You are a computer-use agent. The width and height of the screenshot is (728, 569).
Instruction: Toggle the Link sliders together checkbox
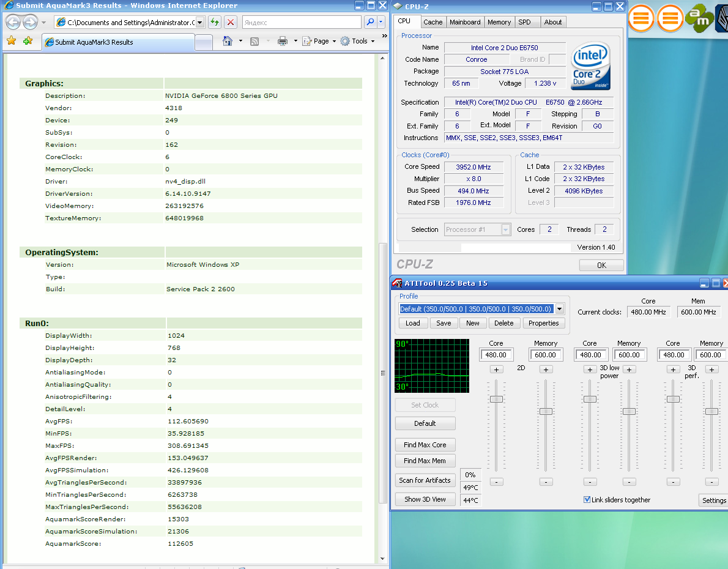pyautogui.click(x=587, y=500)
